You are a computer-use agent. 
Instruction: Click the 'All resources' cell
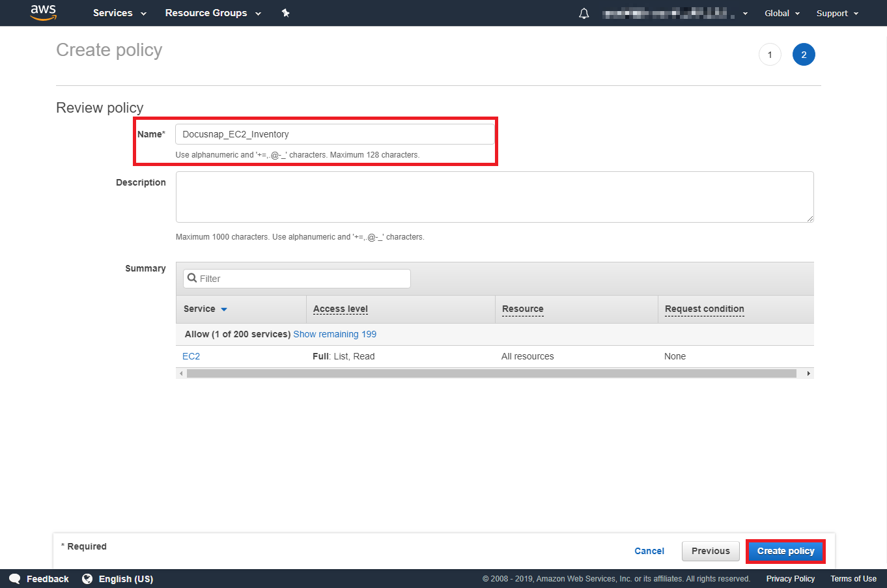[528, 356]
